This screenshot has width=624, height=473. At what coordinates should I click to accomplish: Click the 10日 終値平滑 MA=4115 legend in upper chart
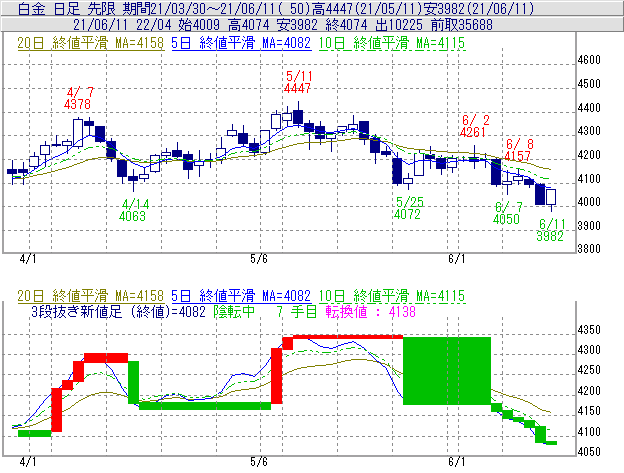[392, 43]
